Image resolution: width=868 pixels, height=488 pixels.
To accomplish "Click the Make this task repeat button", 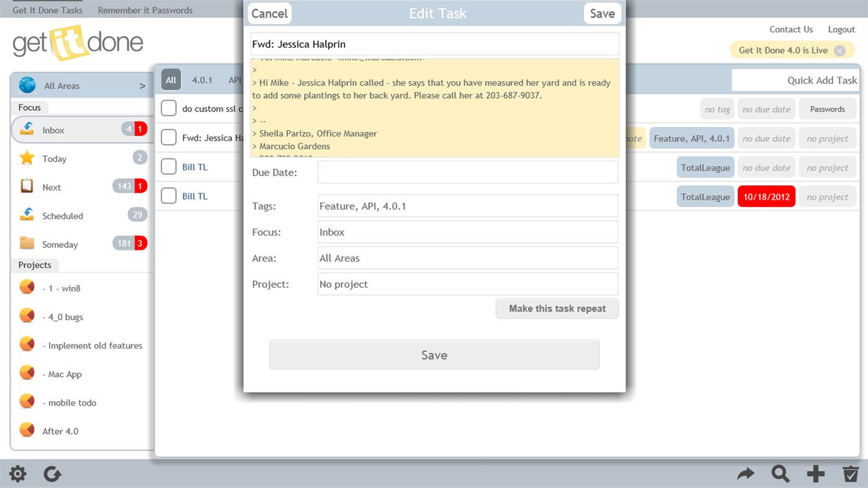I will click(x=557, y=308).
